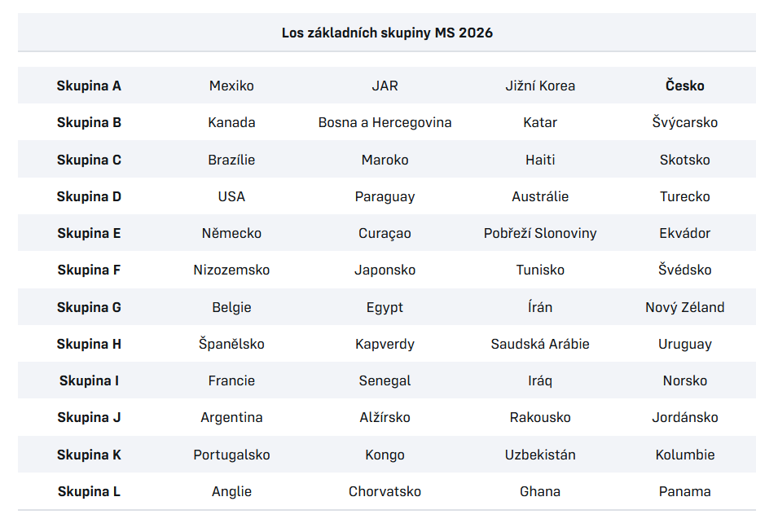Image resolution: width=778 pixels, height=532 pixels.
Task: Select Argentina in Skupina J
Action: 231,417
